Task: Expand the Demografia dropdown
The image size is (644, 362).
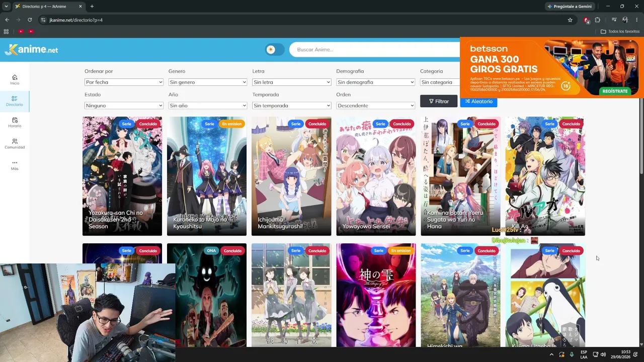Action: point(376,82)
